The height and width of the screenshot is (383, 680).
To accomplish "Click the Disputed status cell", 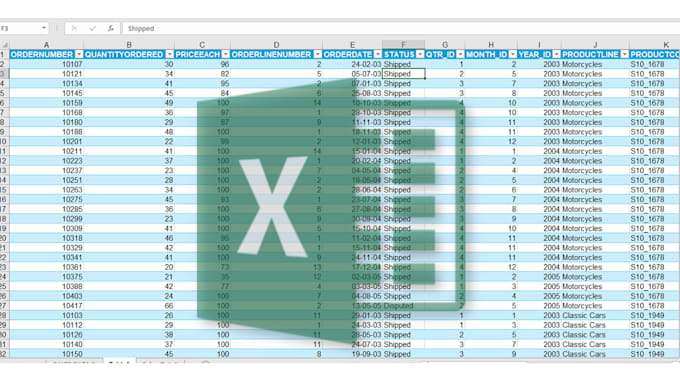I will click(x=403, y=306).
